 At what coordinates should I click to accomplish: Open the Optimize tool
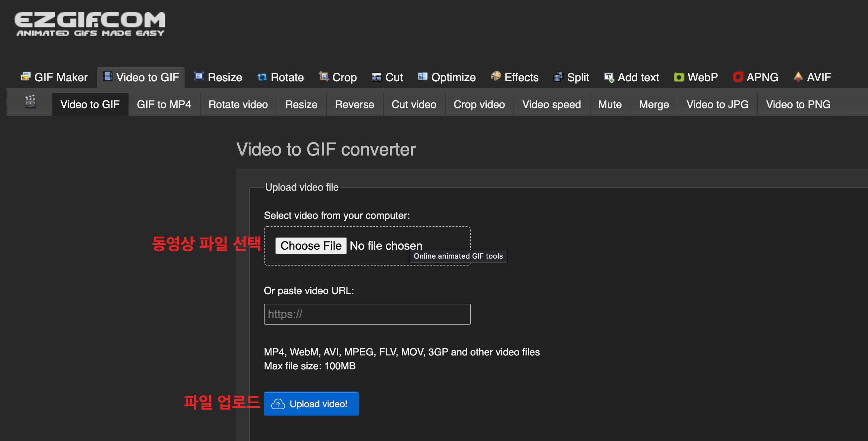(447, 78)
